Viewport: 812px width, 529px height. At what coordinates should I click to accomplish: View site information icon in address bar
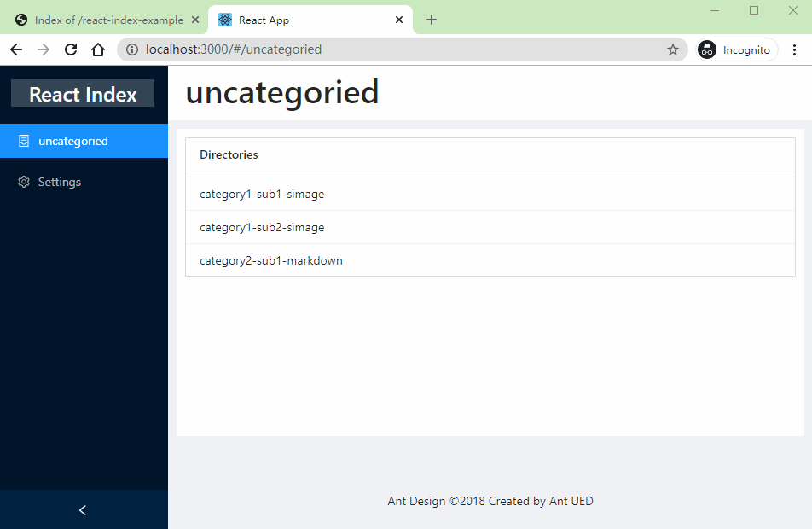[132, 49]
